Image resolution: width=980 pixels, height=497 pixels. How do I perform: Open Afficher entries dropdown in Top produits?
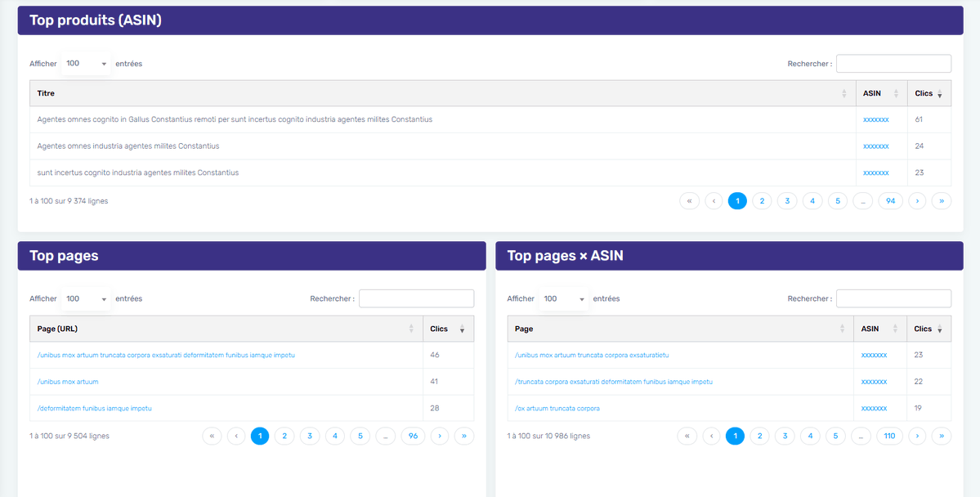pyautogui.click(x=87, y=63)
